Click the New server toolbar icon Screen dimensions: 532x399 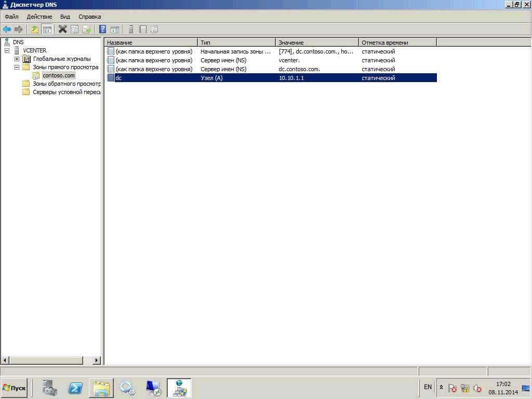point(131,30)
